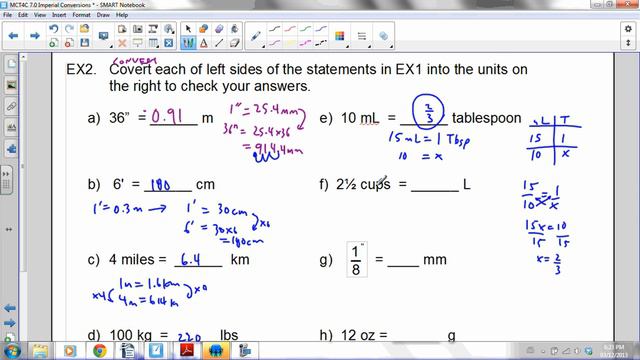640x360 pixels.
Task: Choose the Select arrow tool
Action: (188, 29)
